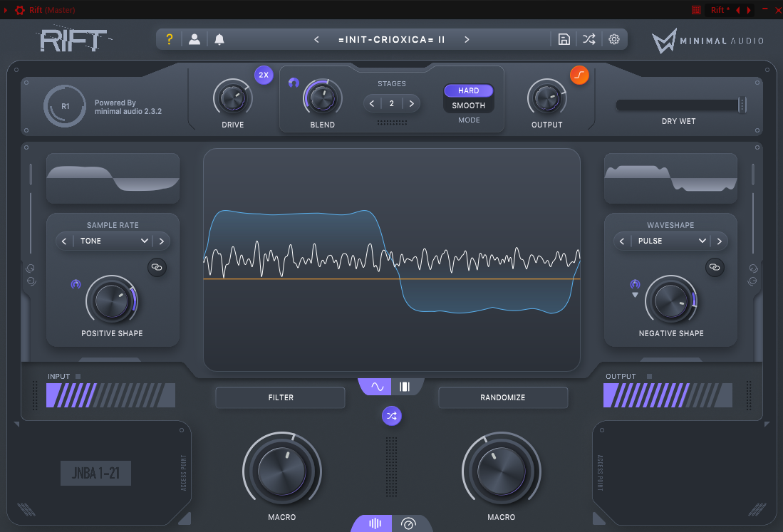
Task: Select HARD mode
Action: (x=468, y=90)
